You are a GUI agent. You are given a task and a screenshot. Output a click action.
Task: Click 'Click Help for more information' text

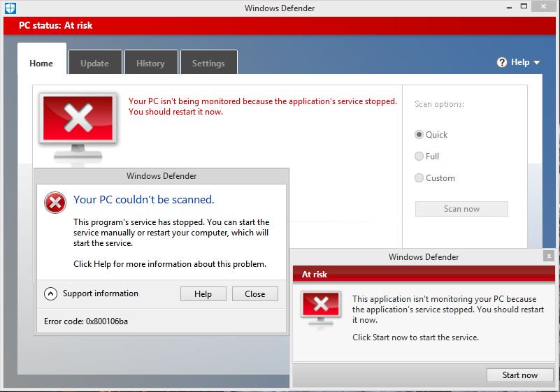click(170, 264)
